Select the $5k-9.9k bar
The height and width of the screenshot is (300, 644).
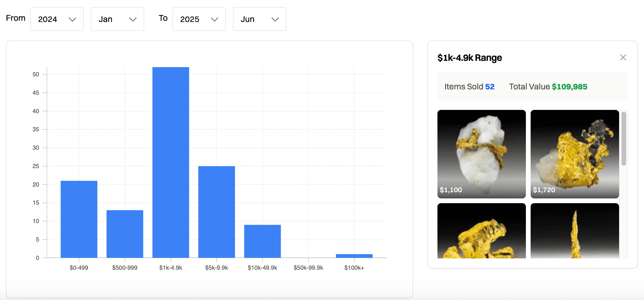[216, 212]
